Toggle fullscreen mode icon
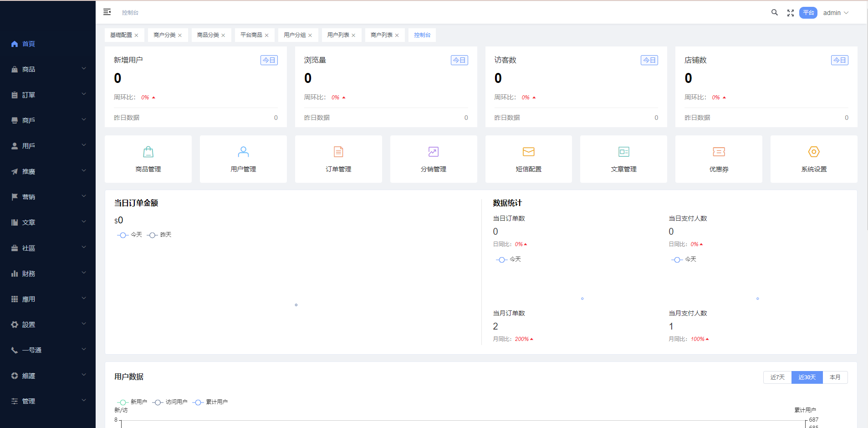Image resolution: width=868 pixels, height=428 pixels. (791, 13)
